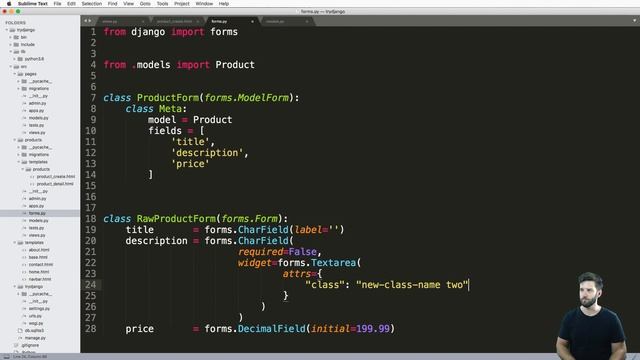640x360 pixels.
Task: Open the Help menu
Action: click(224, 4)
